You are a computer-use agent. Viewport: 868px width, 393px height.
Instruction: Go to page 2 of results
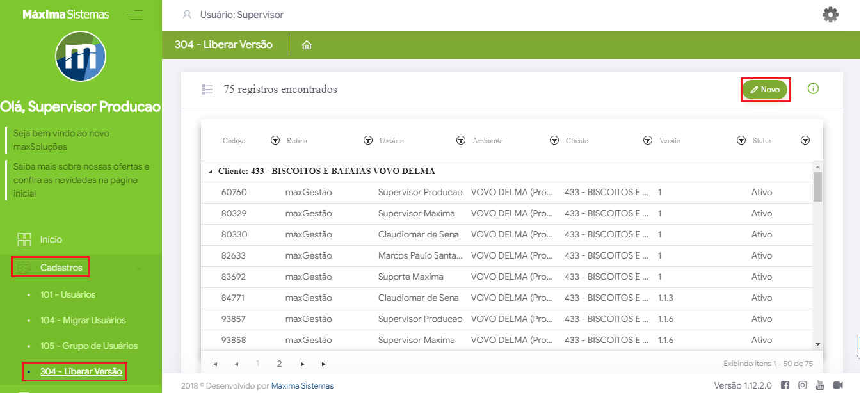279,364
